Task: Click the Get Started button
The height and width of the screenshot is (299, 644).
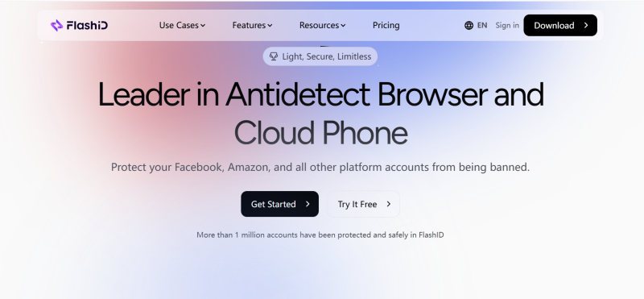Action: [x=279, y=204]
